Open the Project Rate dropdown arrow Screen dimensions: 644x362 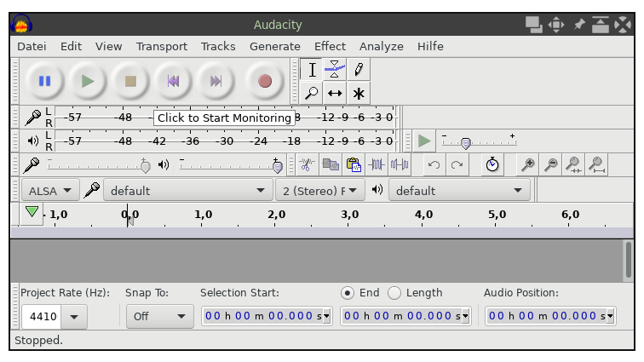tap(74, 317)
